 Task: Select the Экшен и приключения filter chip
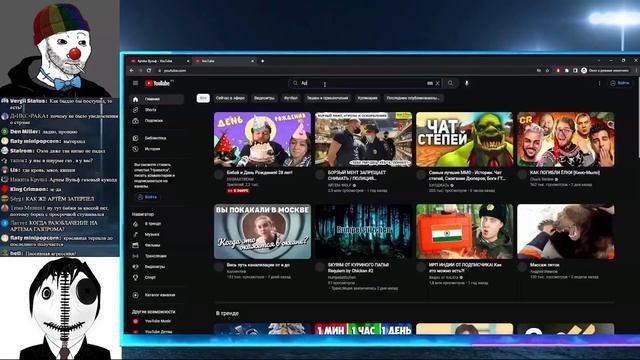(x=327, y=98)
